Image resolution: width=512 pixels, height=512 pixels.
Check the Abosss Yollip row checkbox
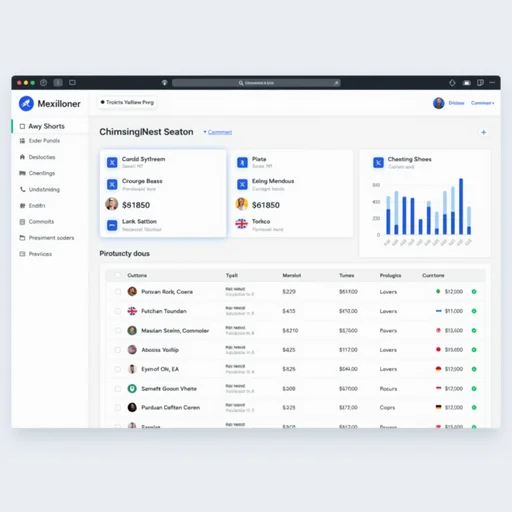coord(118,350)
